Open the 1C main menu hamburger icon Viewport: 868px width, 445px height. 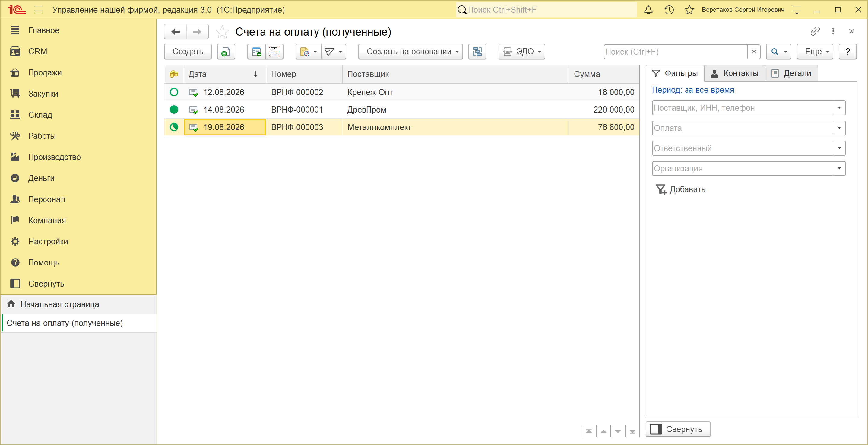(39, 10)
